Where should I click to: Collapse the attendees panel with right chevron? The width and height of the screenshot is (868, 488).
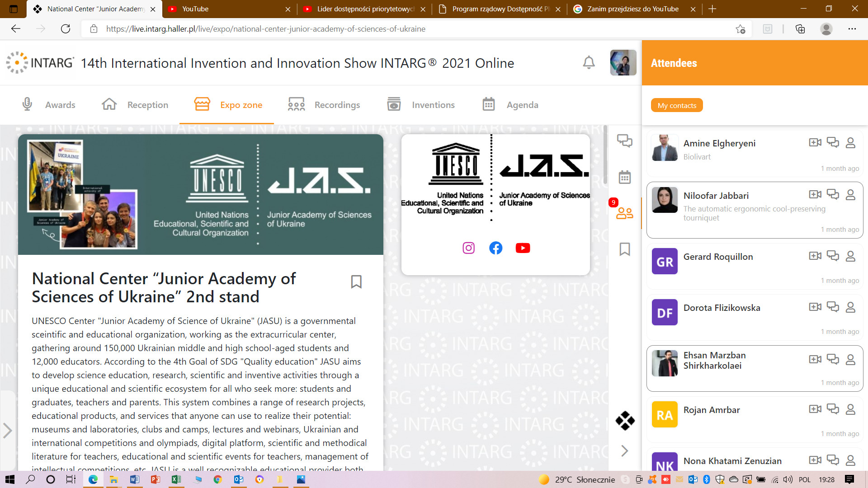[625, 450]
